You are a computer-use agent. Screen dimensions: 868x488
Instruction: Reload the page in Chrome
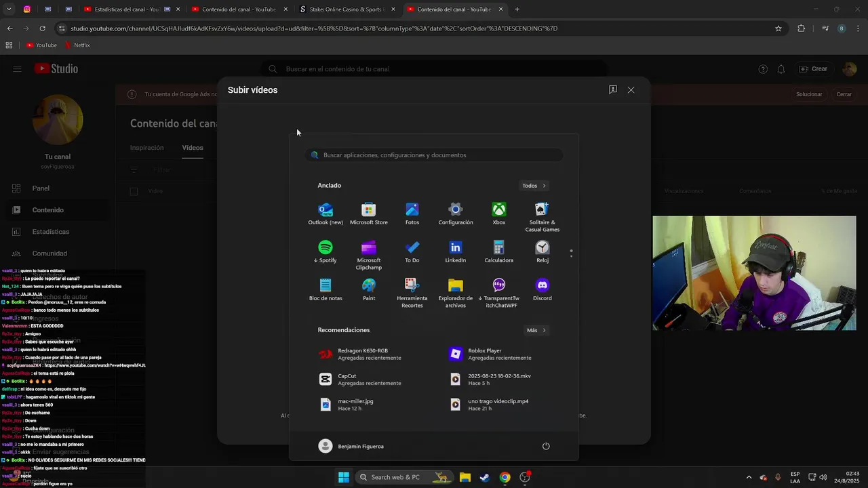pyautogui.click(x=42, y=28)
